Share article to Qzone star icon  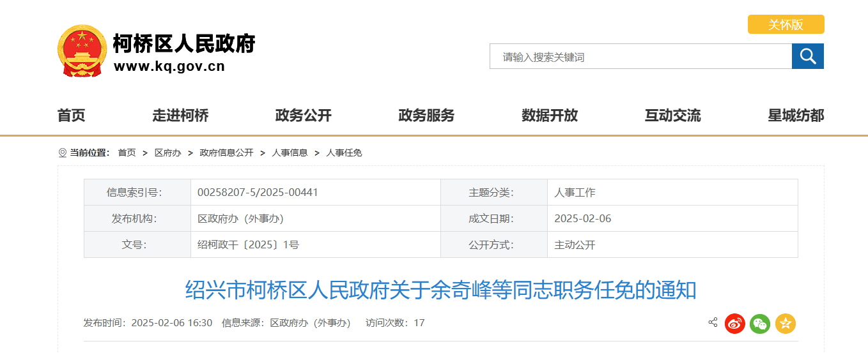786,324
